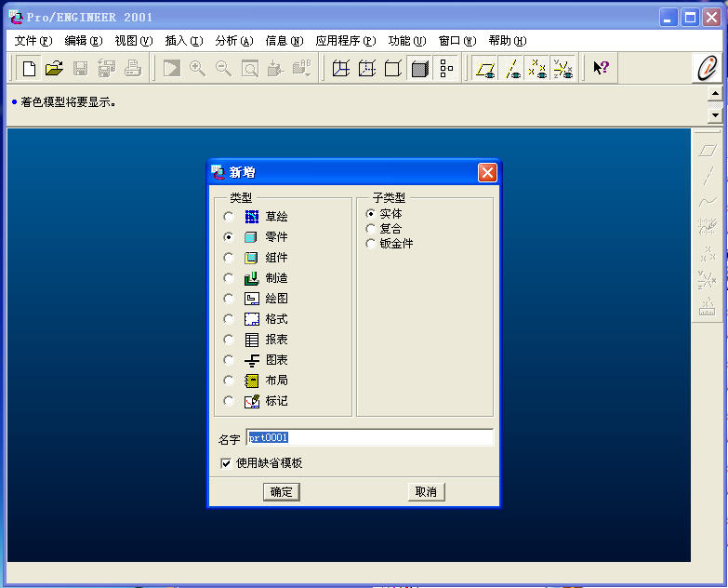The height and width of the screenshot is (588, 728).
Task: Click message area scroll up arrow
Action: point(715,94)
